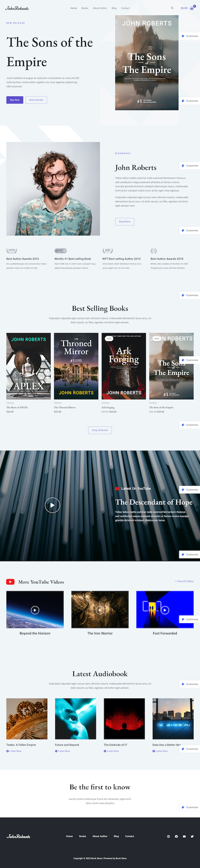Go to Contact in top navigation
This screenshot has width=200, height=868.
pos(125,8)
